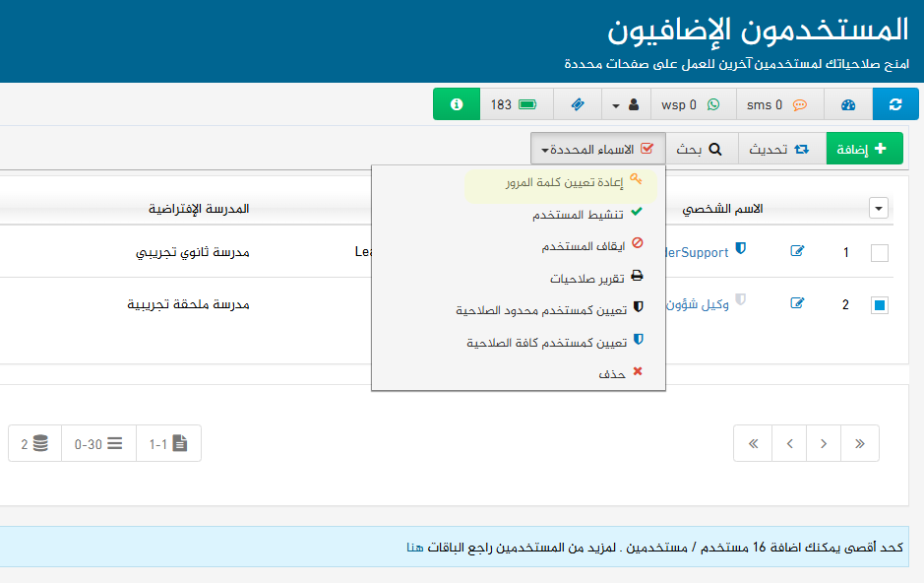Collapse the الاسماء المحددة dropdown
Viewport: 924px width, 583px height.
pos(597,150)
